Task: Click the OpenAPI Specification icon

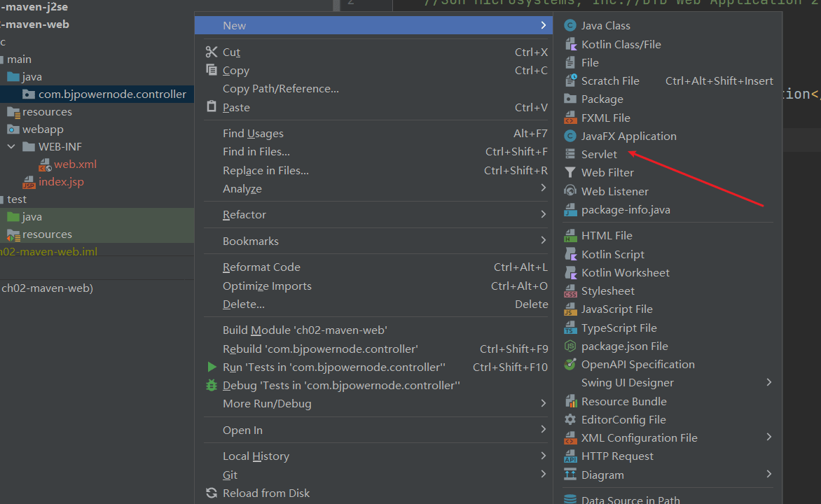Action: (570, 364)
